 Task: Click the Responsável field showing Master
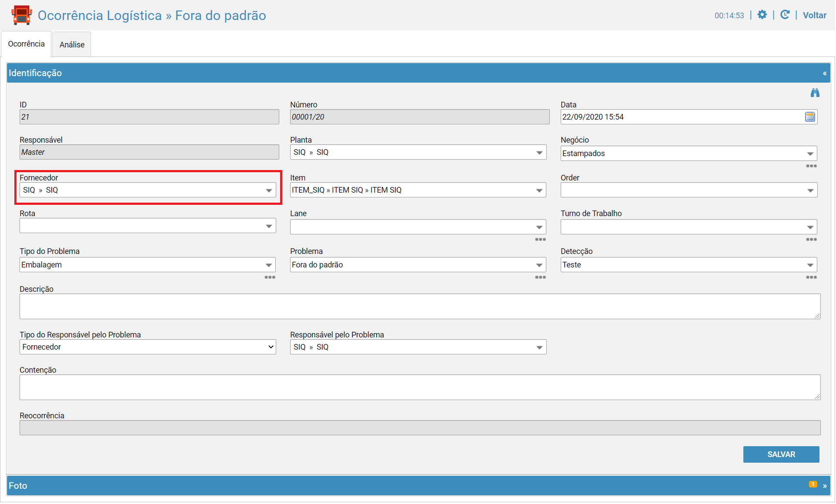(149, 152)
